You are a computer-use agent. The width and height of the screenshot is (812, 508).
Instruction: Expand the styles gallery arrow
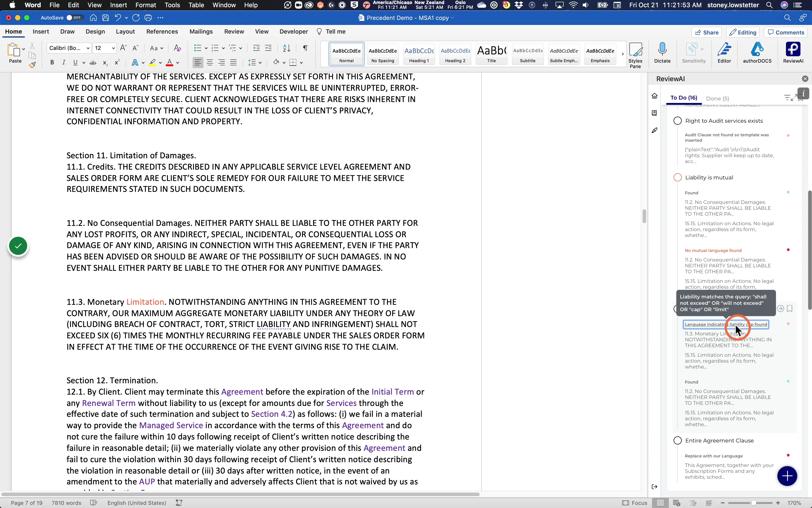point(622,54)
